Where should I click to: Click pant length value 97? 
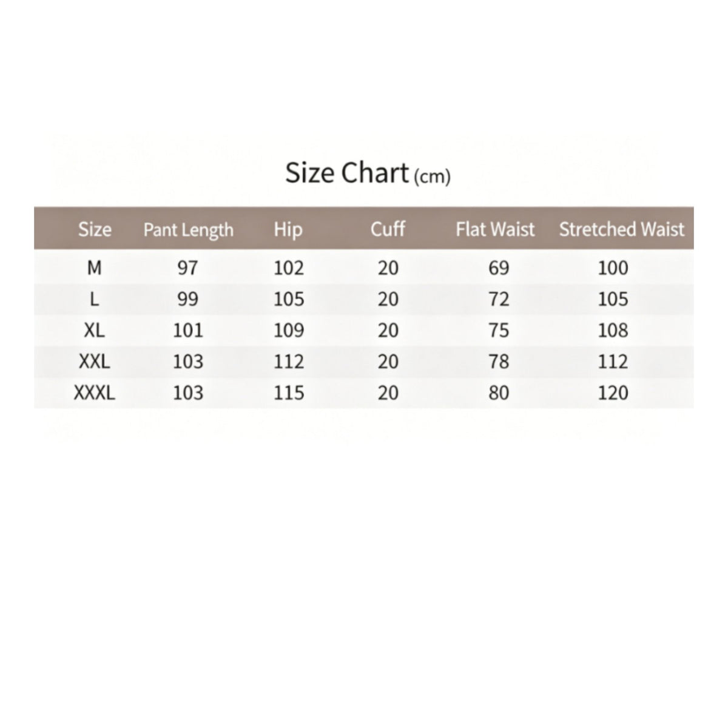coord(187,268)
